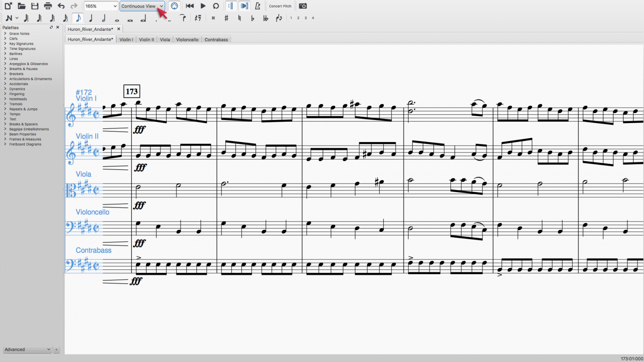Screen dimensions: 644x362
Task: Activate the rest entry icon
Action: (198, 18)
